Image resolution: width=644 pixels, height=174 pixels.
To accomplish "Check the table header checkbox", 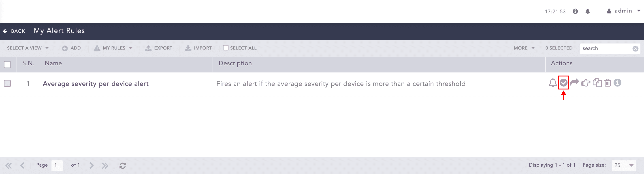I will click(8, 64).
